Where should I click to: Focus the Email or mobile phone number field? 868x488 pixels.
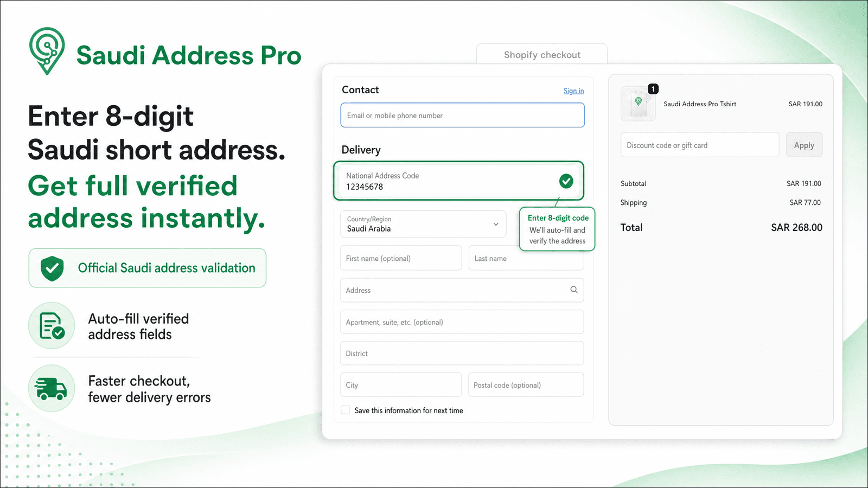coord(462,115)
